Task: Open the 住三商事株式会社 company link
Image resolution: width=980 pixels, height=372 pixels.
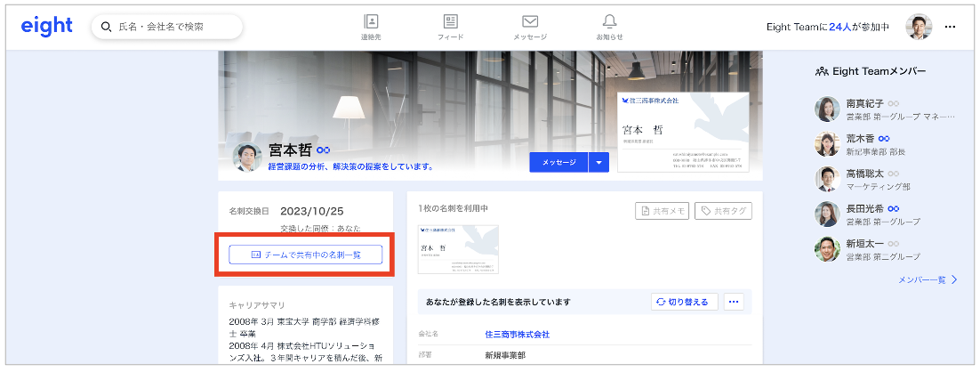Action: 516,335
